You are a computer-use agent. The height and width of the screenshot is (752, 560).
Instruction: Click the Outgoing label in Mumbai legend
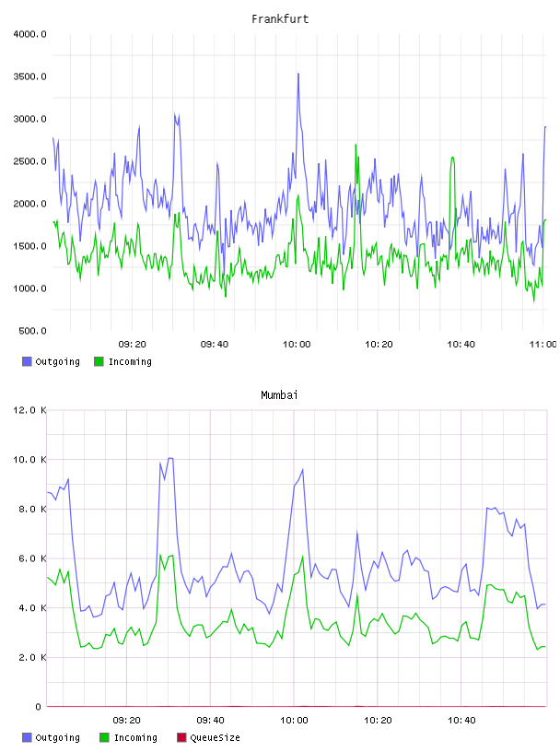(57, 737)
